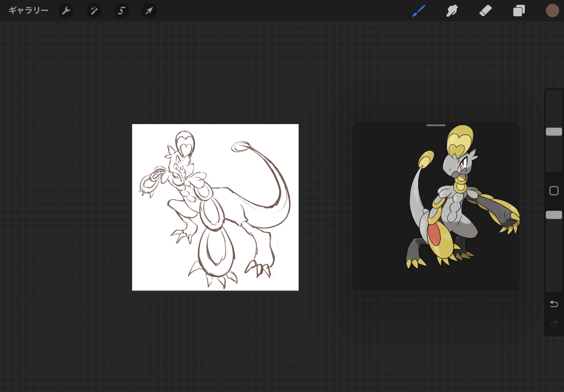Undo the last stroke
The width and height of the screenshot is (564, 392).
click(x=554, y=304)
